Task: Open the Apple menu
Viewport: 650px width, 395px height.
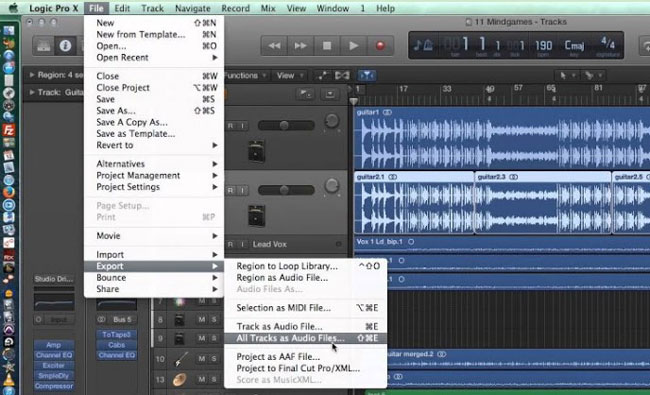Action: (13, 8)
